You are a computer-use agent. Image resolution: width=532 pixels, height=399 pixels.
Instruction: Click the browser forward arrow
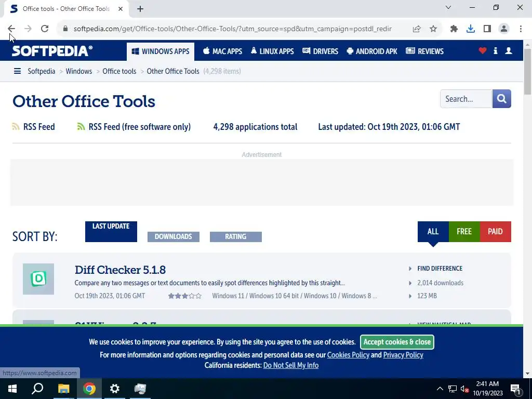point(28,29)
